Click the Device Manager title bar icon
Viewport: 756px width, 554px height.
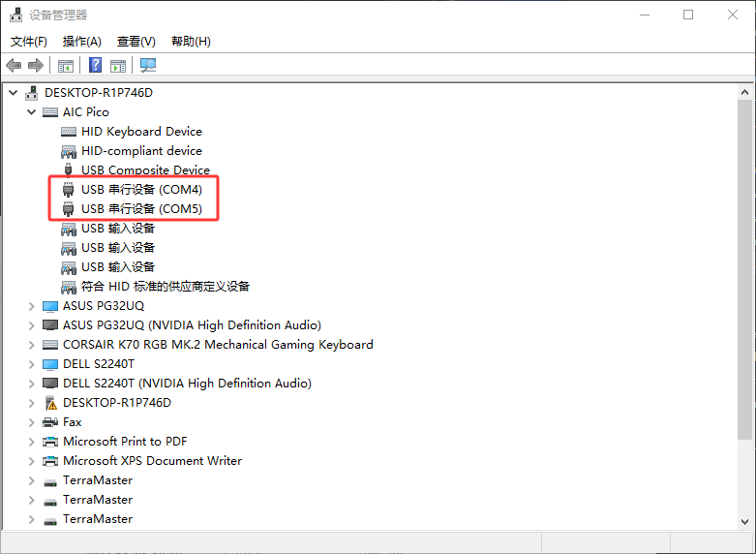point(15,15)
